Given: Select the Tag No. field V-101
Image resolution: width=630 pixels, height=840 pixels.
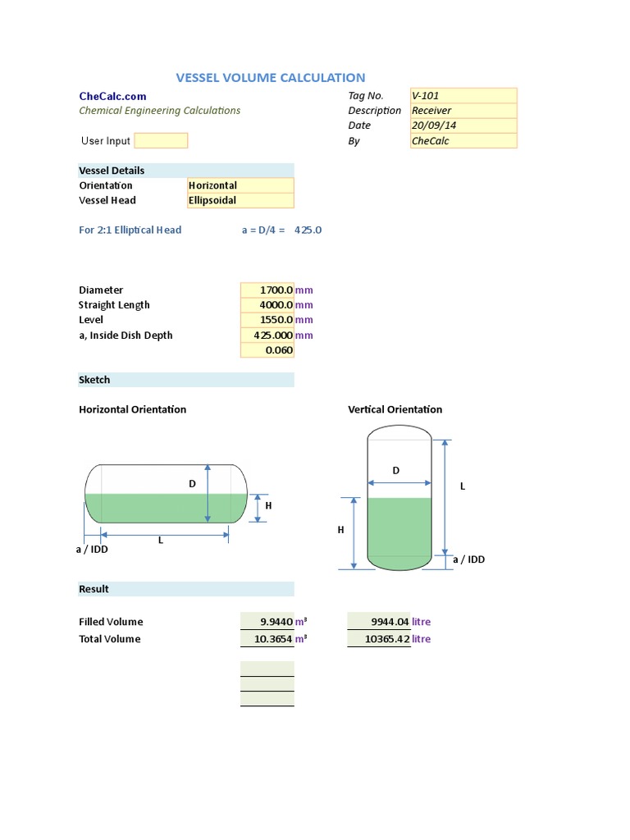Looking at the screenshot, I should pyautogui.click(x=463, y=96).
